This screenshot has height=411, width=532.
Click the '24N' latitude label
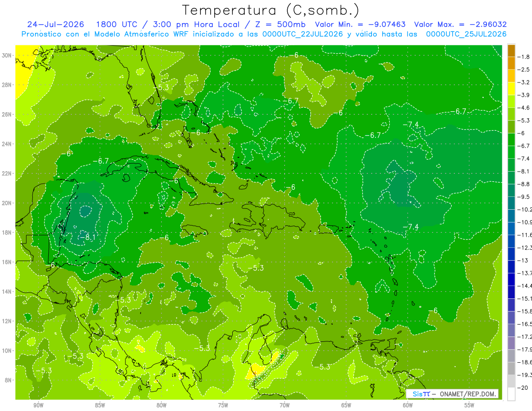pyautogui.click(x=7, y=144)
